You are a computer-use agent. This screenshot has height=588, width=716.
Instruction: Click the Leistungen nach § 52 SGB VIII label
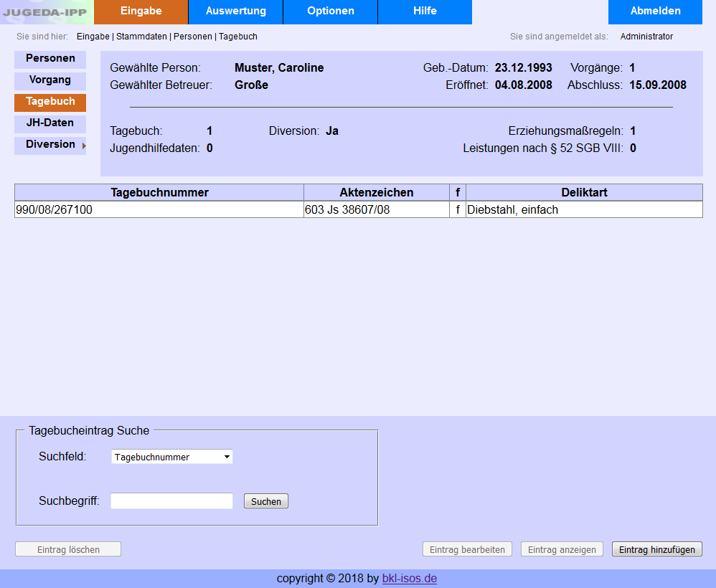point(543,148)
